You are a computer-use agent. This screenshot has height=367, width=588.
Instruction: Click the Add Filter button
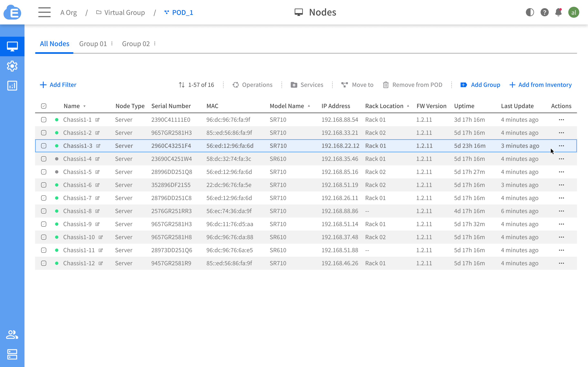point(58,85)
